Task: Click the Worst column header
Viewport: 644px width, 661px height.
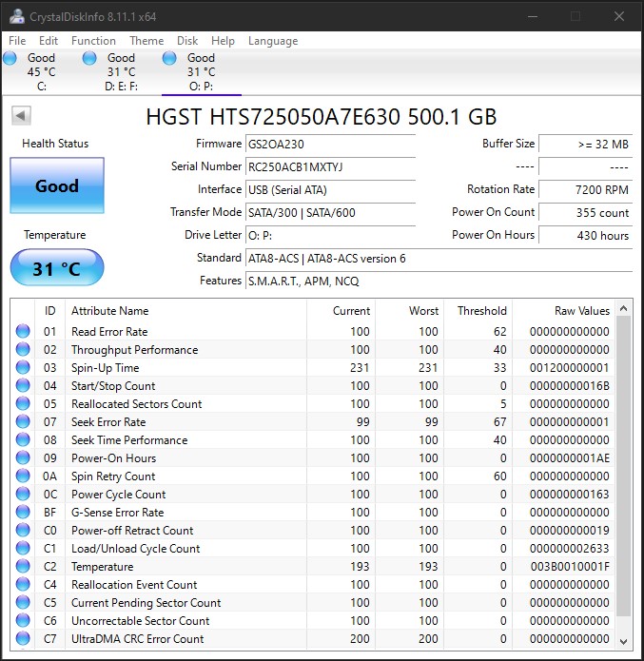Action: pyautogui.click(x=410, y=311)
